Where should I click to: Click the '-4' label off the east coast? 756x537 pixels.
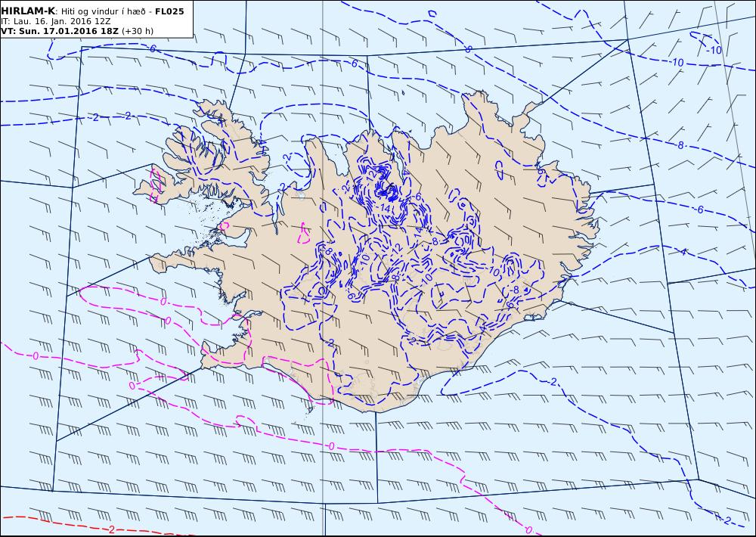coord(683,253)
